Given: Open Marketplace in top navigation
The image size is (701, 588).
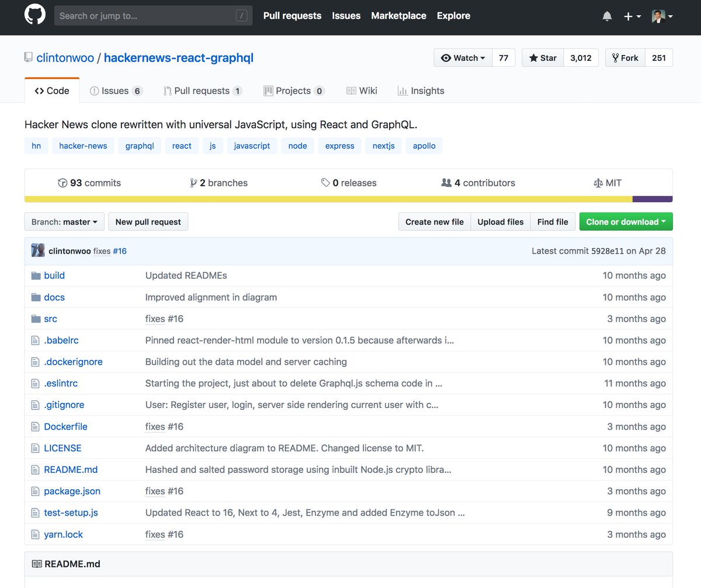Looking at the screenshot, I should pyautogui.click(x=399, y=16).
